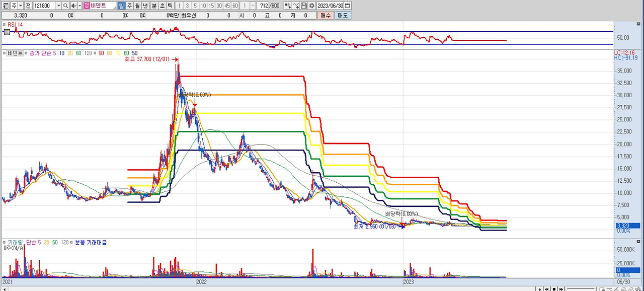This screenshot has width=644, height=291.
Task: Click the fast-forward playback button
Action: [x=561, y=289]
